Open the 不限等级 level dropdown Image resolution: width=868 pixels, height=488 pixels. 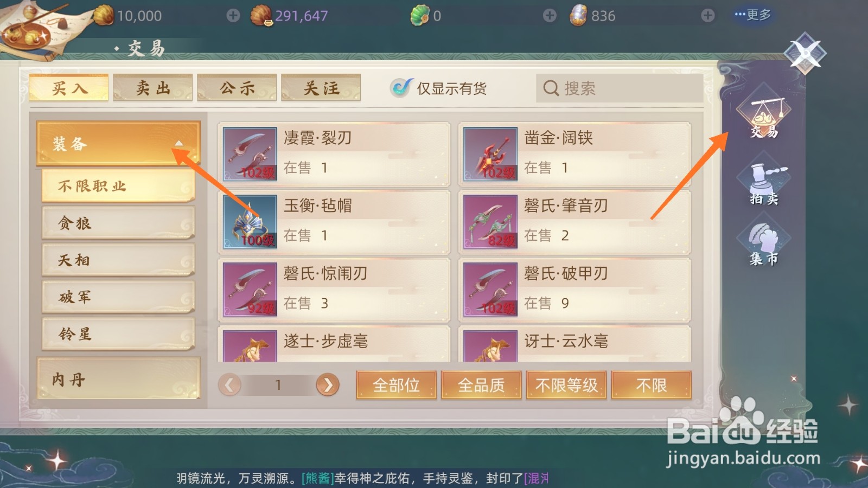click(566, 385)
